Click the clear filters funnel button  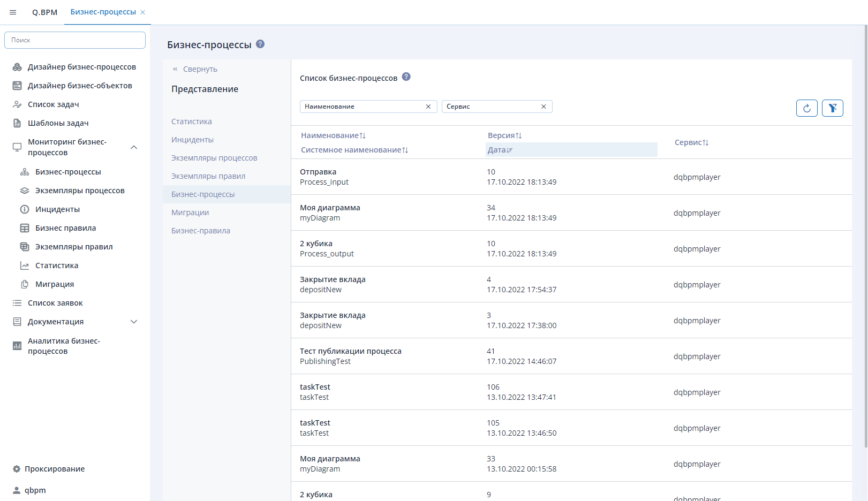[x=833, y=108]
